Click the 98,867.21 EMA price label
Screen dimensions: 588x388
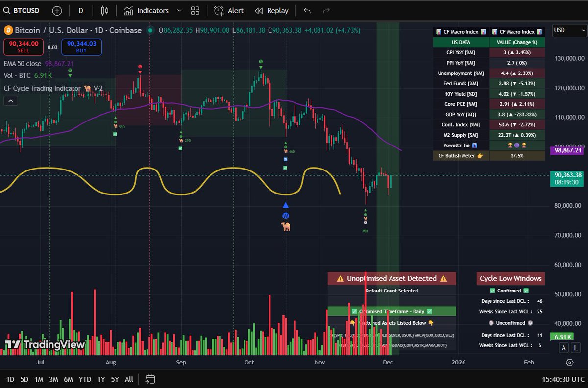[567, 151]
